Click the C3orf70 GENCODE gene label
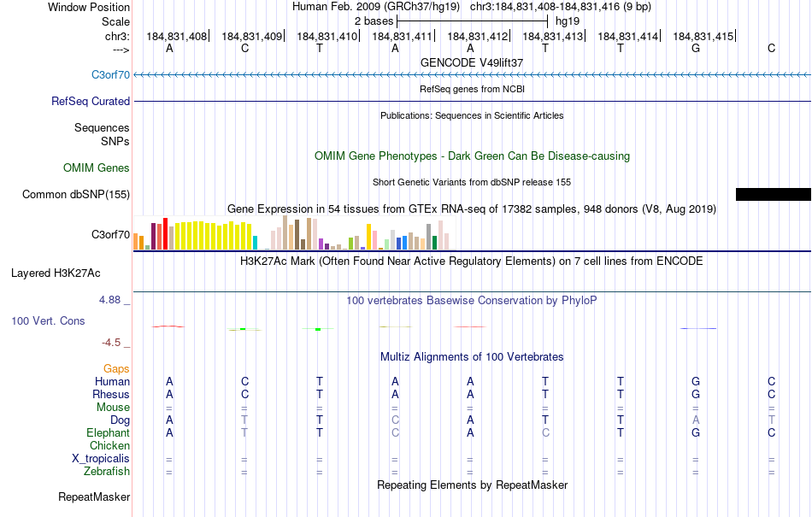The image size is (812, 517). click(110, 74)
